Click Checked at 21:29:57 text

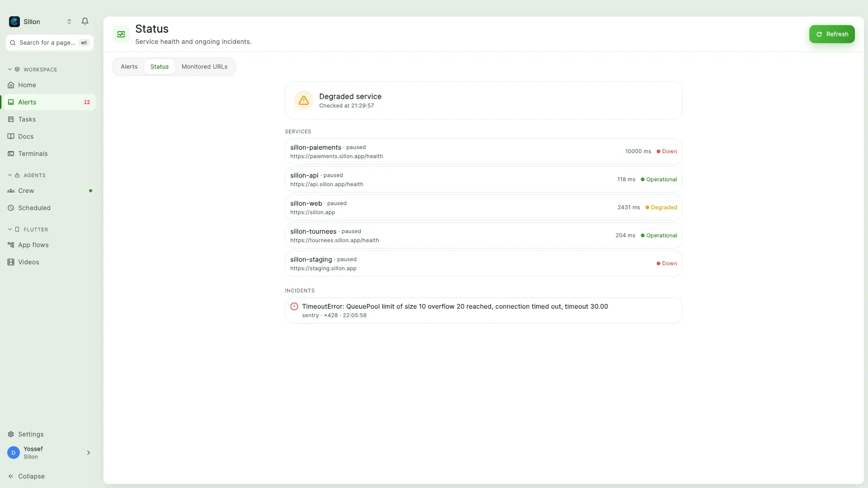(x=346, y=106)
